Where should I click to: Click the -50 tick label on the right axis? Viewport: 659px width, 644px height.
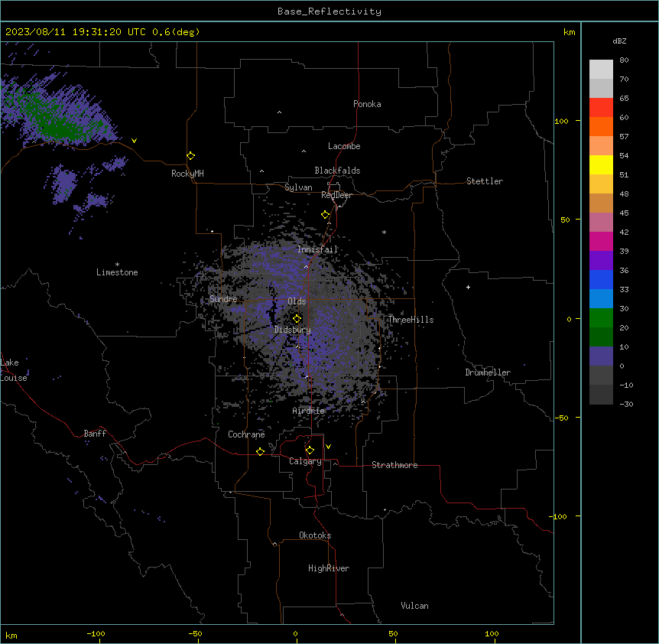click(561, 418)
